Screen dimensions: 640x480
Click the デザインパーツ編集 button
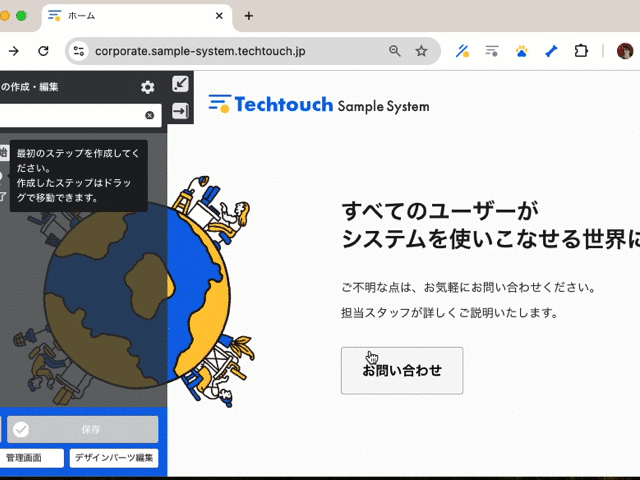114,458
